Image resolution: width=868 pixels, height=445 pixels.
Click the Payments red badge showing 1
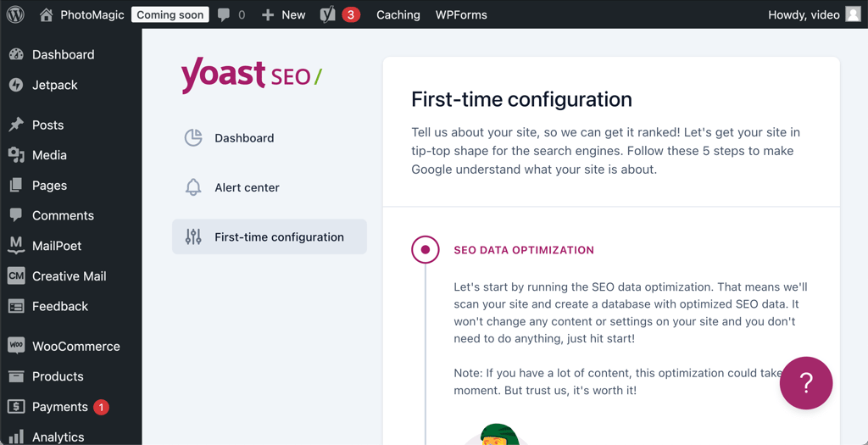101,408
